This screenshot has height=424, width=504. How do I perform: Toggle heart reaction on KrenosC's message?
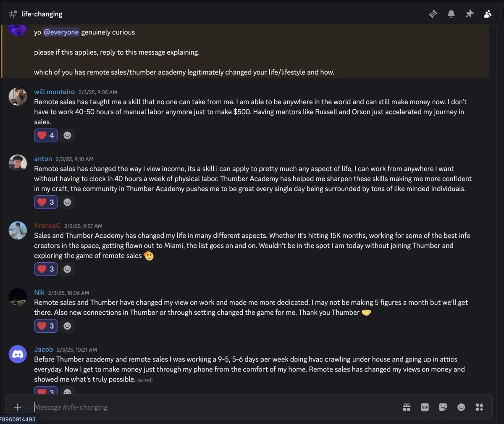(x=46, y=269)
